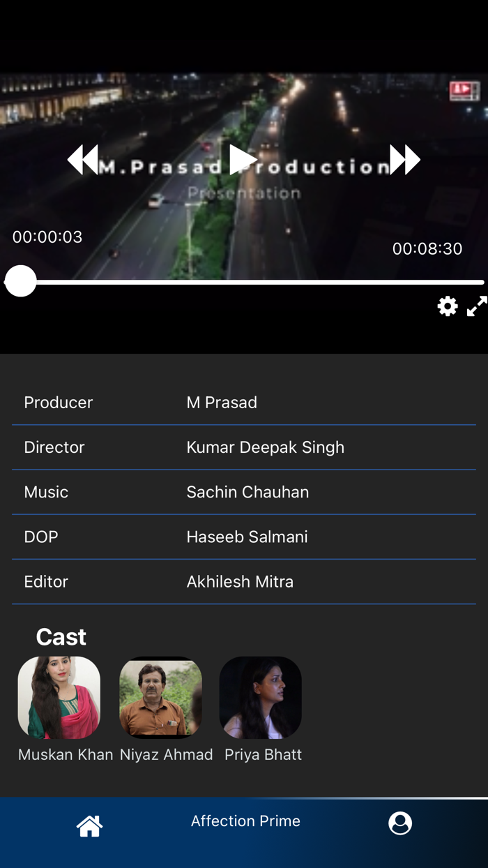Click the elapsed time 00:00:03

(x=47, y=237)
